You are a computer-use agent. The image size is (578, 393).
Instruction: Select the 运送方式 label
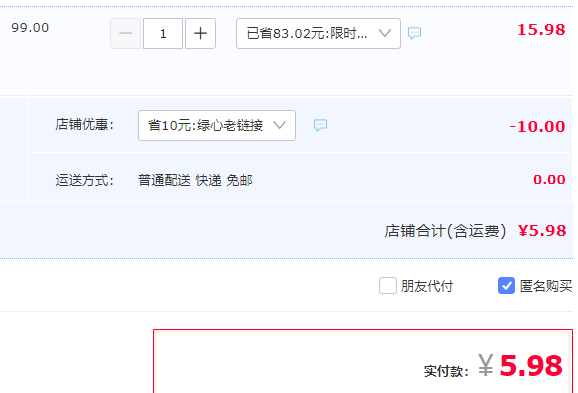coord(84,181)
